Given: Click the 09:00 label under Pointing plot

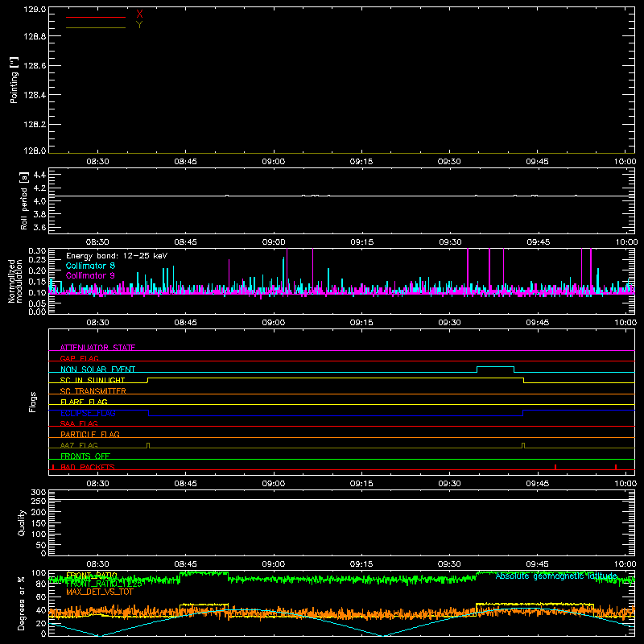Looking at the screenshot, I should (x=274, y=162).
